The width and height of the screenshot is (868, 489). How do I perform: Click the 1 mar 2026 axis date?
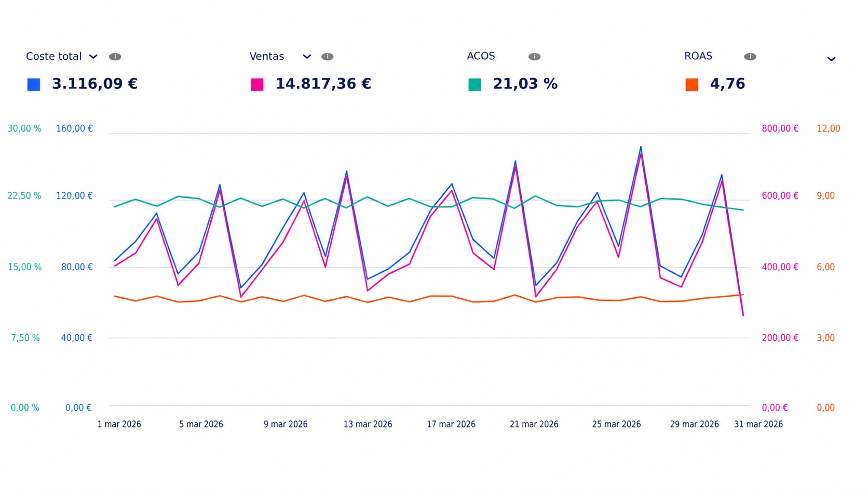119,424
